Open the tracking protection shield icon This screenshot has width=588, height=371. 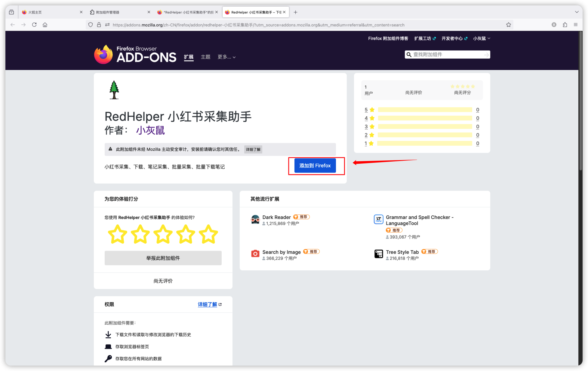(91, 25)
